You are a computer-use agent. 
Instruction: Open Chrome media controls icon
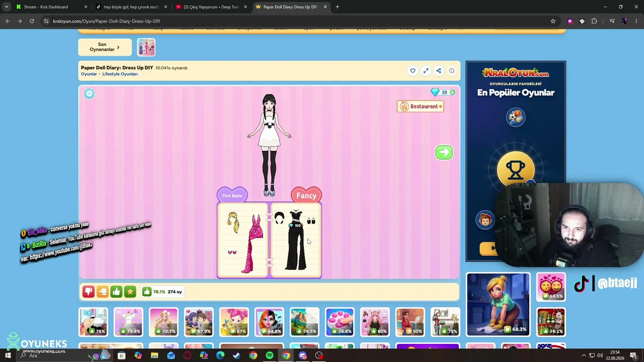point(612,21)
